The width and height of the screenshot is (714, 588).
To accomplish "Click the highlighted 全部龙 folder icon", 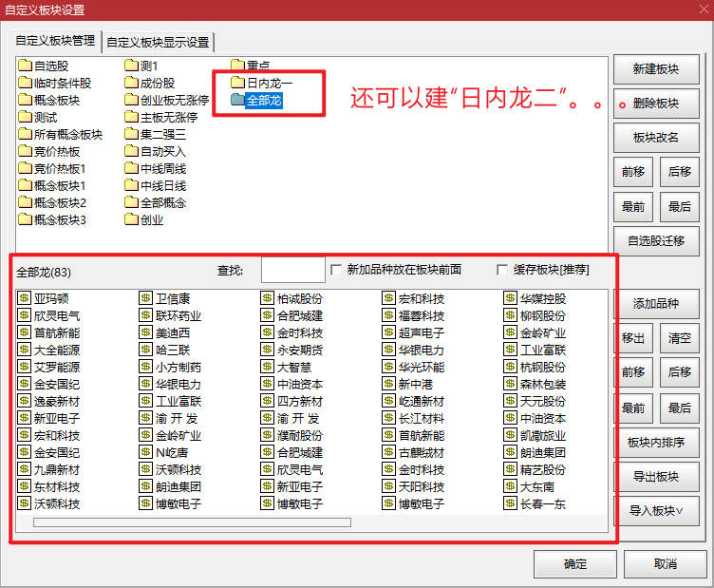I will tap(237, 100).
